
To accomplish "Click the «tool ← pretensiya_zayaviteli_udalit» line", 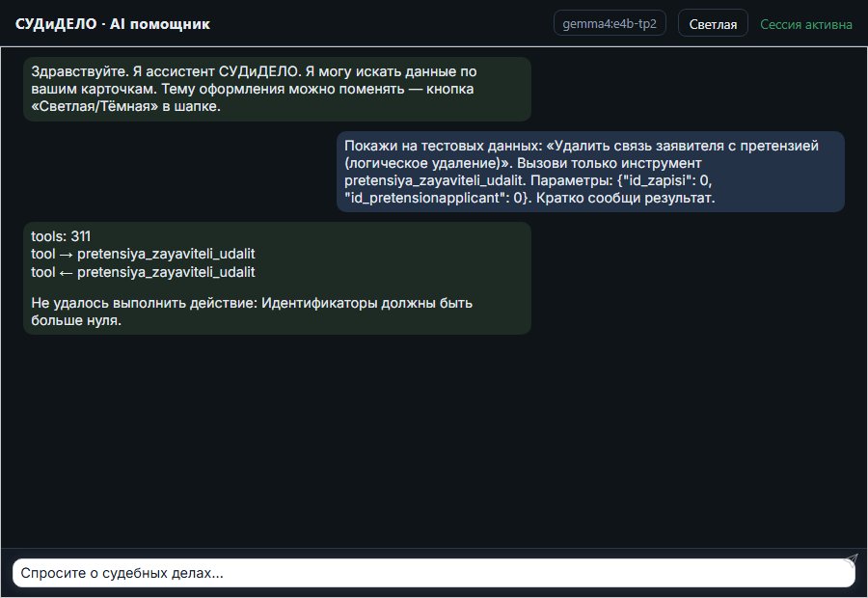I will coord(143,272).
